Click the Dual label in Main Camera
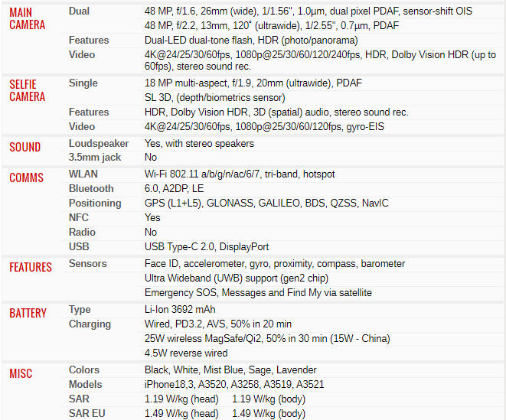506x420 pixels. [79, 11]
